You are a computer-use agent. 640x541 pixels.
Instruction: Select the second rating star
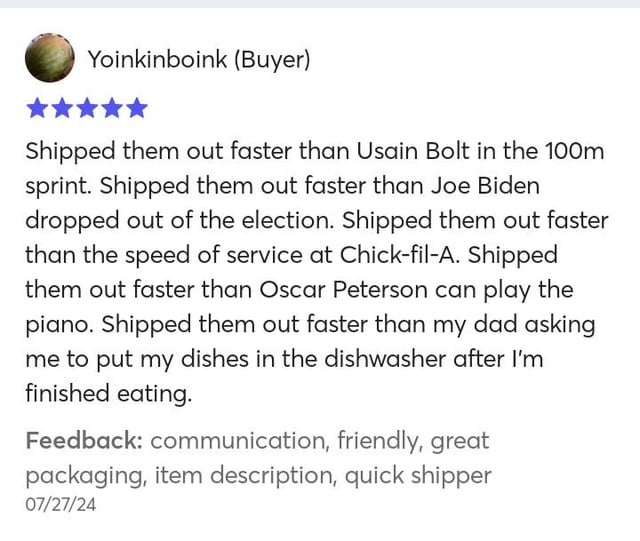click(62, 108)
